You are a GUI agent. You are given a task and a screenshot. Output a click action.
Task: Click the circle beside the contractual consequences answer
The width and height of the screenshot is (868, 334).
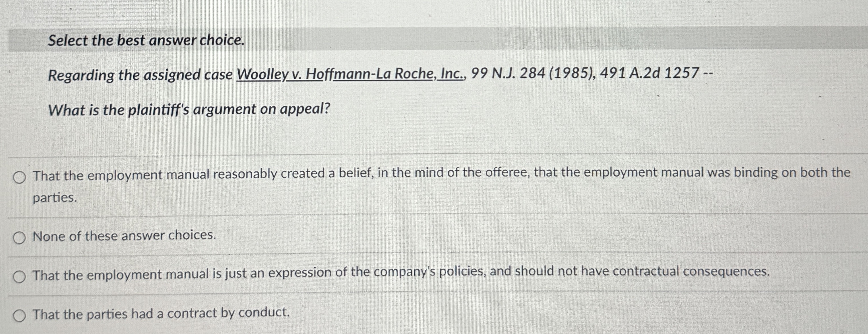[19, 276]
